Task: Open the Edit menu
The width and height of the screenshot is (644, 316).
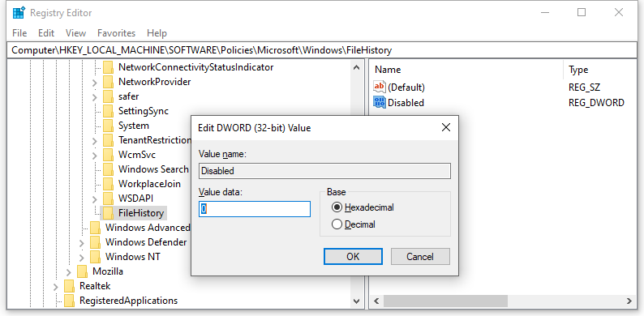Action: 46,33
